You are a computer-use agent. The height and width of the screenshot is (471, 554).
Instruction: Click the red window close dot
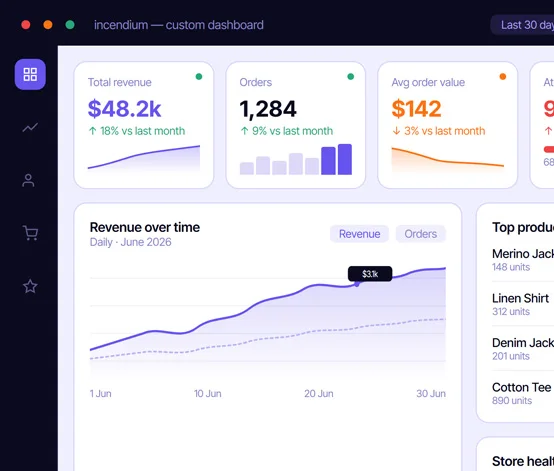(x=26, y=25)
